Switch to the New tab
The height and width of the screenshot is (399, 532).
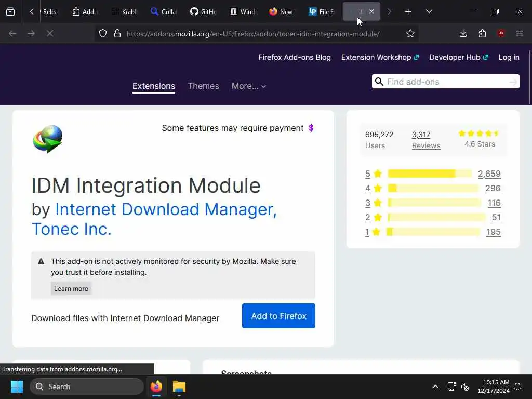click(282, 11)
